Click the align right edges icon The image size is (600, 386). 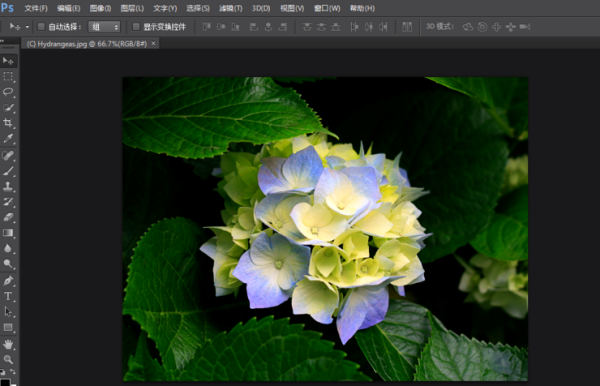(x=283, y=27)
